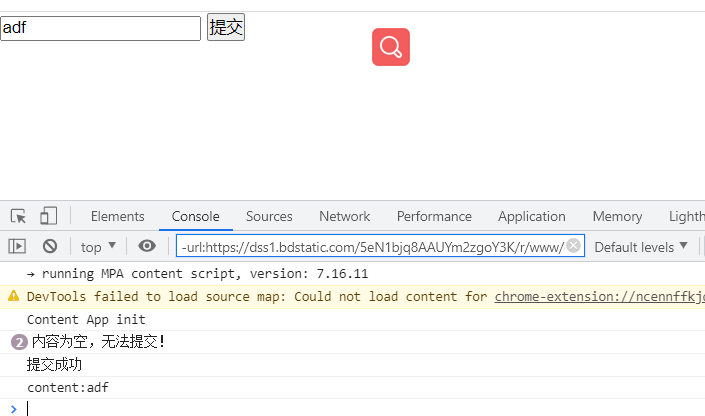Select the inspect element picker icon
The height and width of the screenshot is (416, 705).
pos(18,216)
